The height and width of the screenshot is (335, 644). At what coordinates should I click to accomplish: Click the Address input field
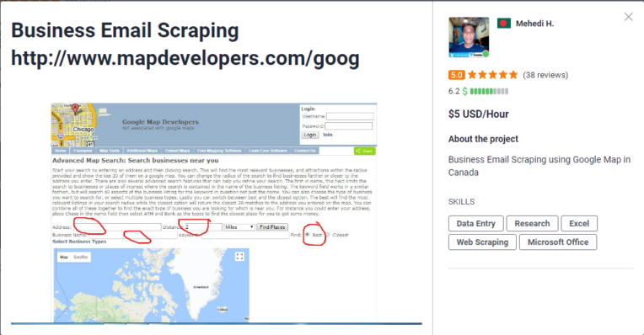click(x=116, y=226)
